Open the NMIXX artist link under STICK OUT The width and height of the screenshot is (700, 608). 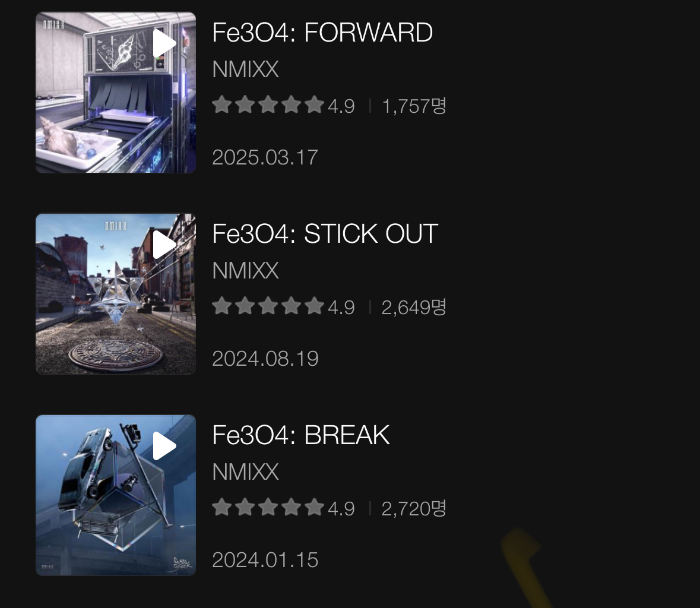click(246, 271)
